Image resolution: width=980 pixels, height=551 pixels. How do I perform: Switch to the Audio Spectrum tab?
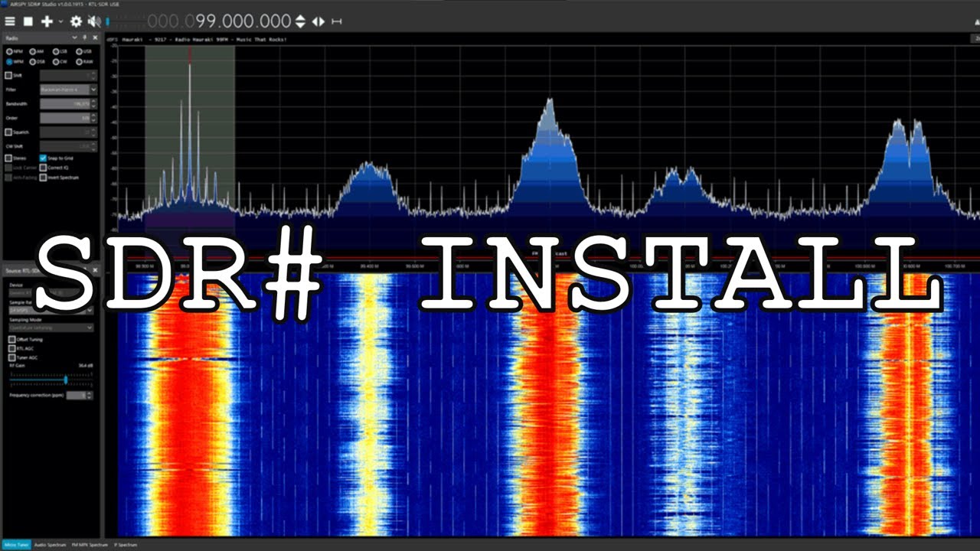click(x=48, y=545)
